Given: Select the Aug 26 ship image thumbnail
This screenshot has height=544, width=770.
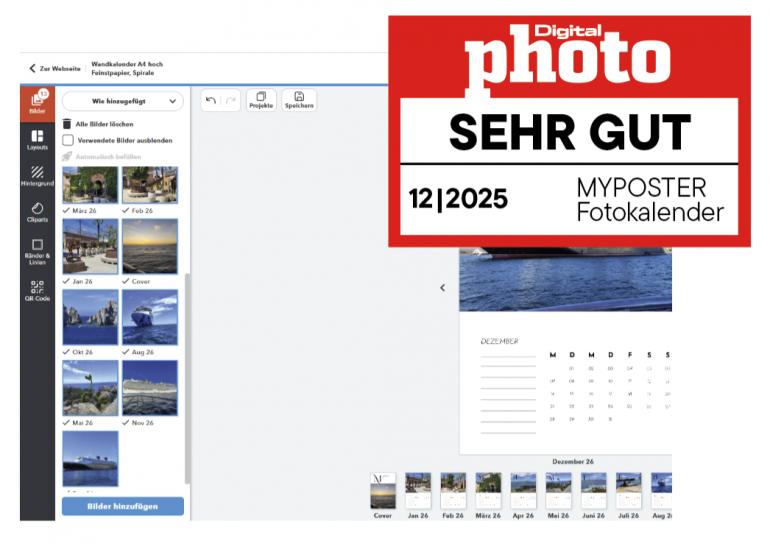Looking at the screenshot, I should [150, 317].
